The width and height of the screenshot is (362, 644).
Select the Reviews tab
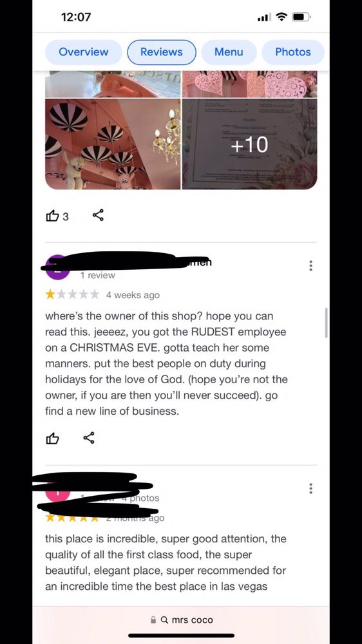162,52
